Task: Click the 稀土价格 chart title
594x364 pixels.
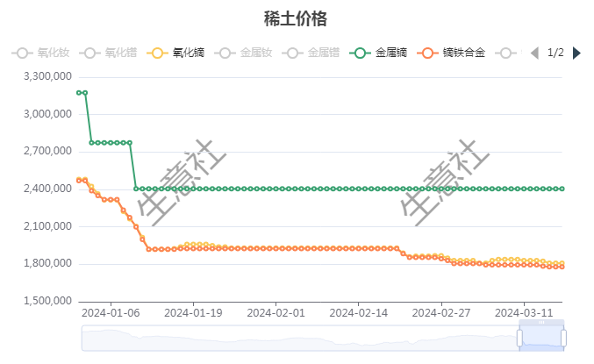Action: [296, 18]
